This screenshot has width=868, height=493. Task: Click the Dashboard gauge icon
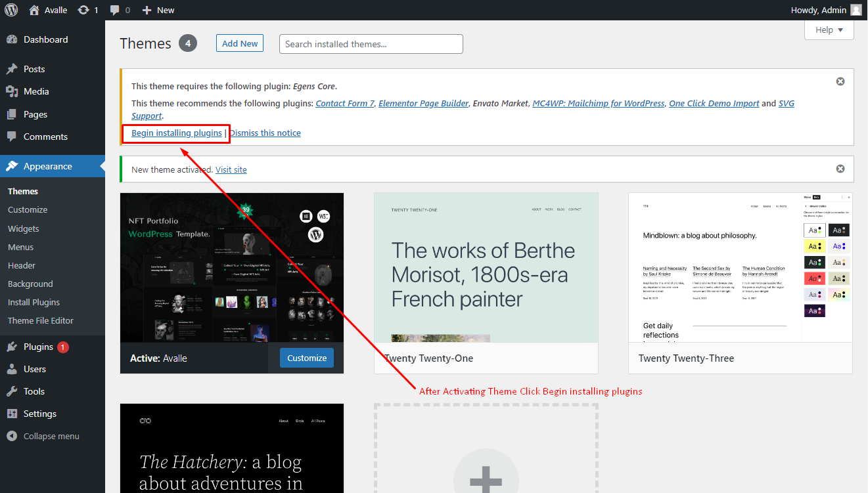[12, 39]
